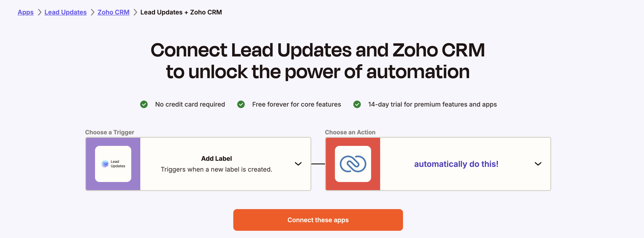The image size is (644, 238).
Task: Expand the Add Label trigger chevron
Action: click(298, 164)
